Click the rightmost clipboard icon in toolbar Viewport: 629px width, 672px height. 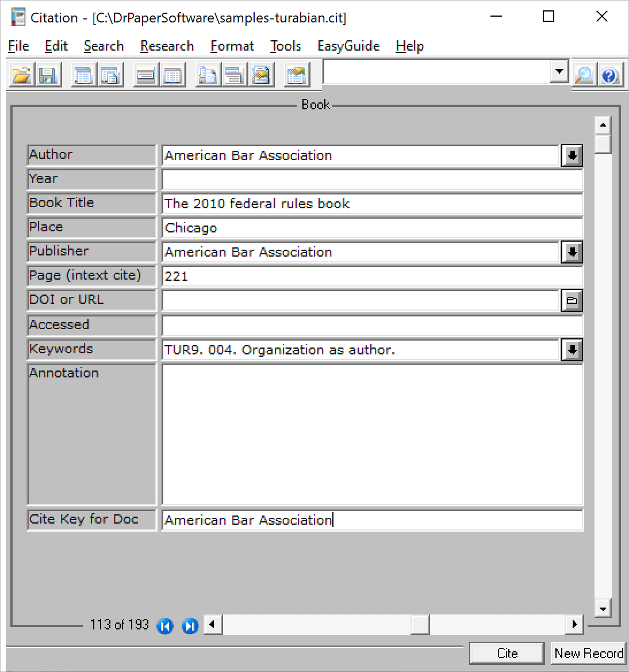(x=297, y=75)
